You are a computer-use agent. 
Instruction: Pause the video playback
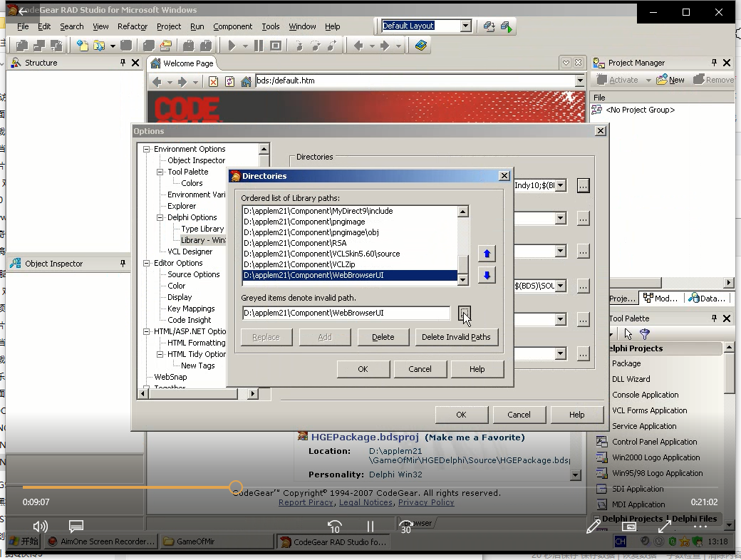370,526
